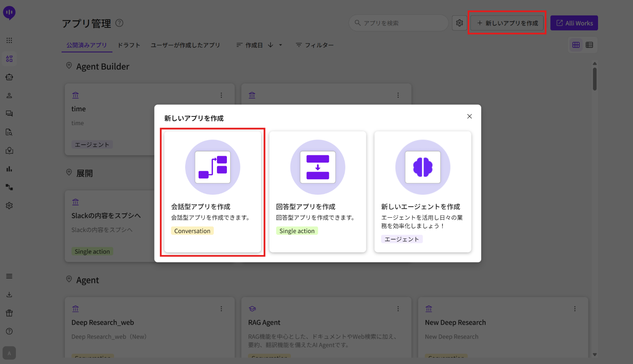Close the 新しいアプリを作成 dialog

(469, 116)
